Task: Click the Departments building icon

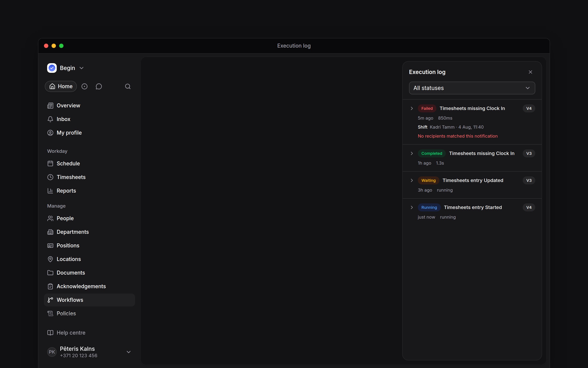Action: pos(50,232)
